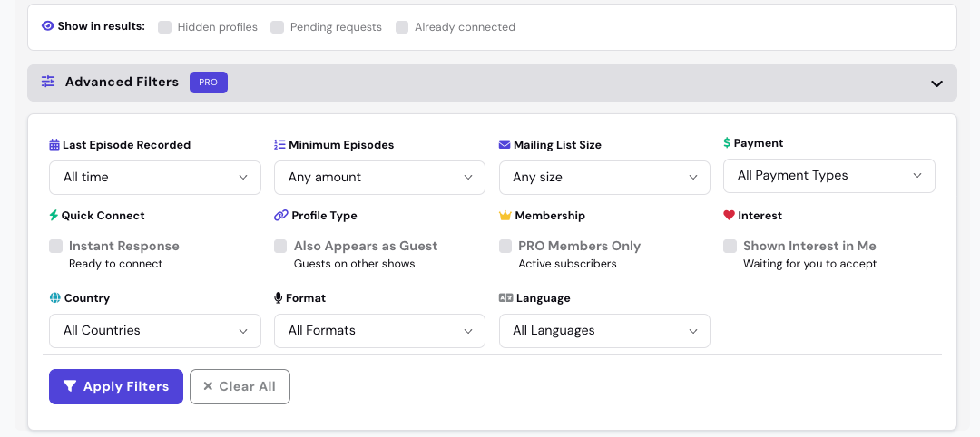
Task: Open the Last Episode Recorded All time dropdown
Action: pos(155,178)
